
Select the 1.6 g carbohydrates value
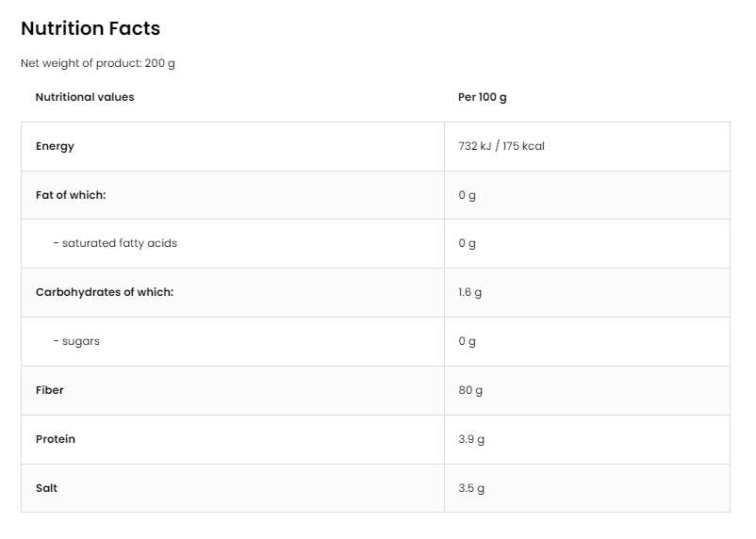469,292
